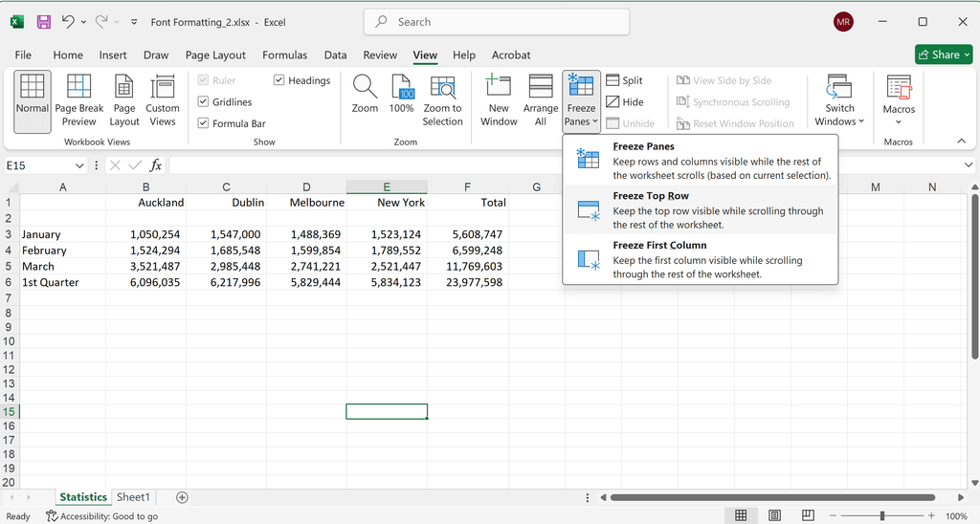Open the Page Layout tab

(x=215, y=55)
